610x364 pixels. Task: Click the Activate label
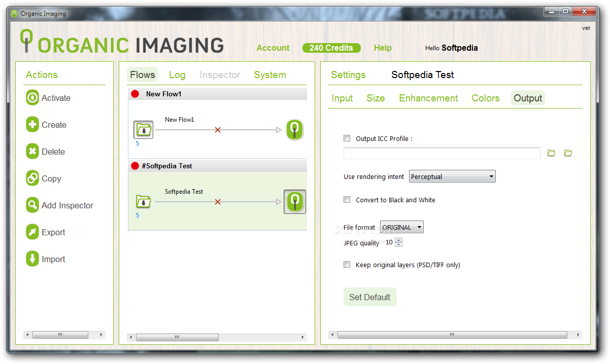(x=56, y=98)
